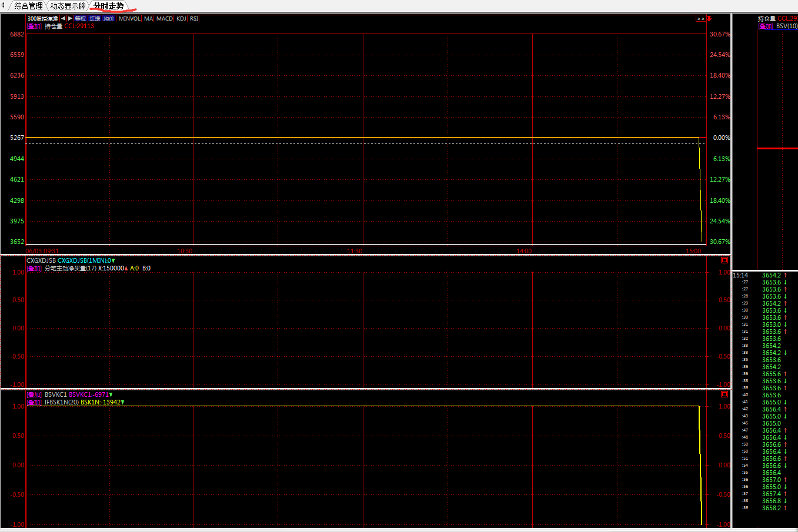This screenshot has height=532, width=798.
Task: Click the 14:00 time axis marker
Action: pos(524,251)
